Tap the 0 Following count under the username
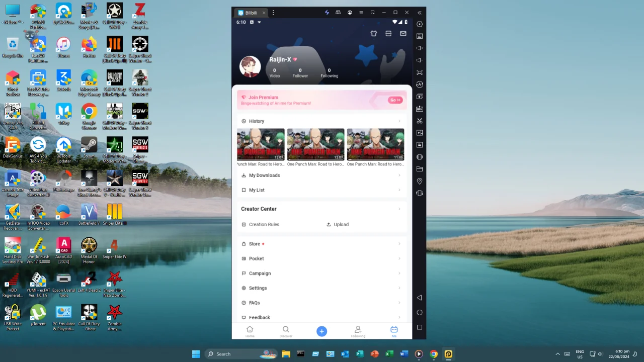The width and height of the screenshot is (644, 362). (330, 73)
